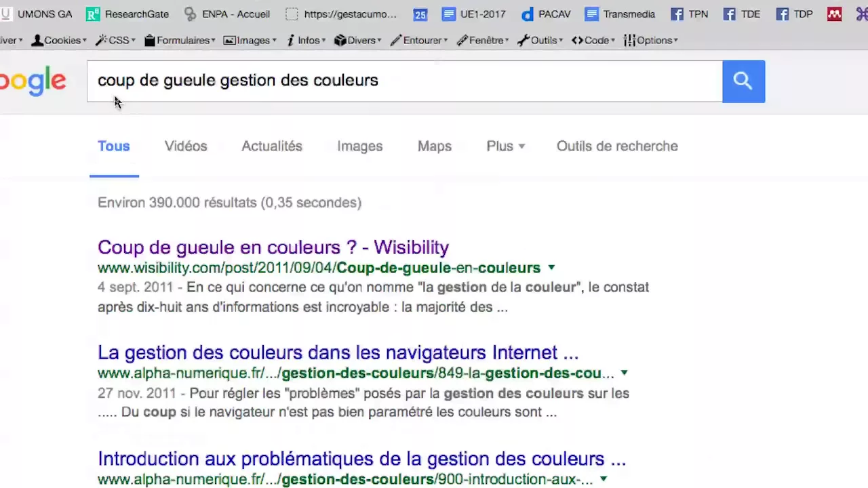Click the Environ 390.000 résultats text
The height and width of the screenshot is (488, 868).
[x=229, y=203]
